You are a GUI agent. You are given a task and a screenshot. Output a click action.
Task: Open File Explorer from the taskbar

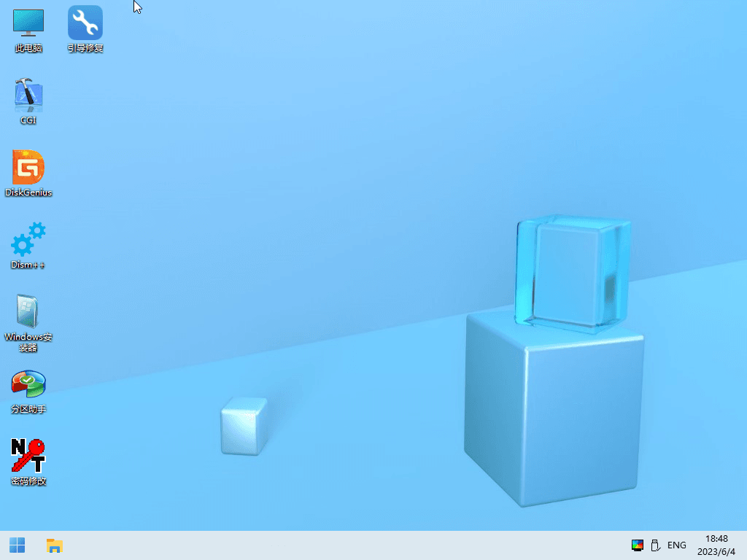click(x=54, y=545)
